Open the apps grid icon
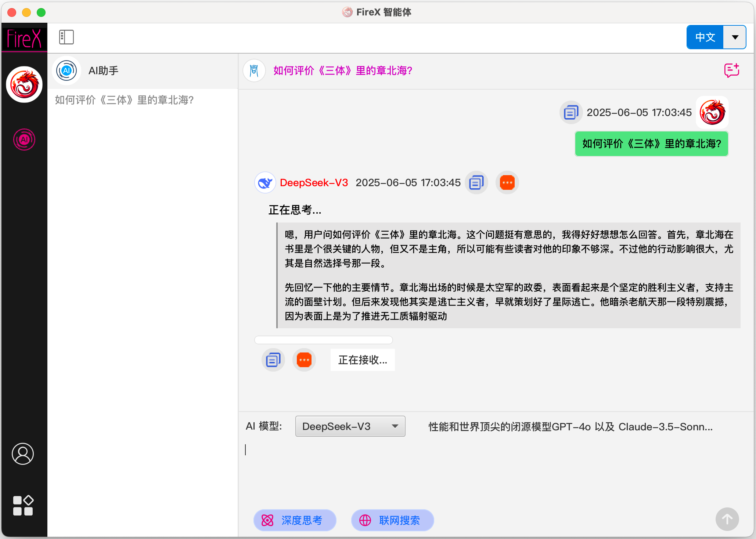 pyautogui.click(x=23, y=506)
